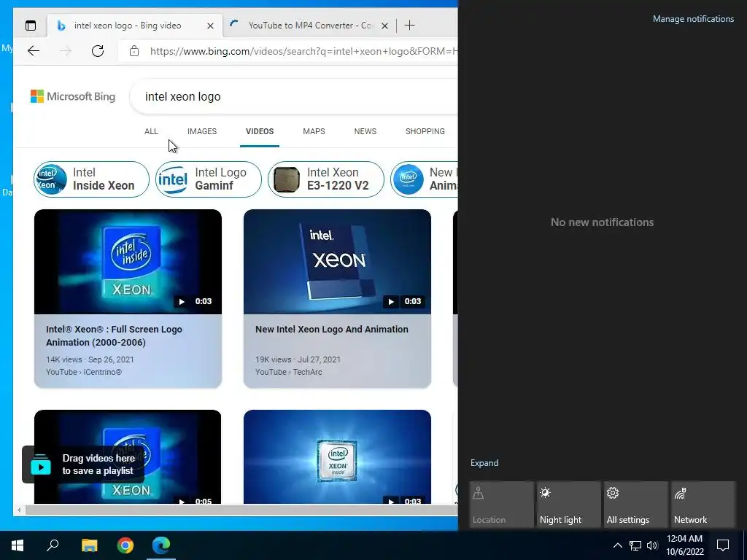Click the YouTube › iCentrino® source text
The height and width of the screenshot is (560, 747).
click(x=84, y=372)
